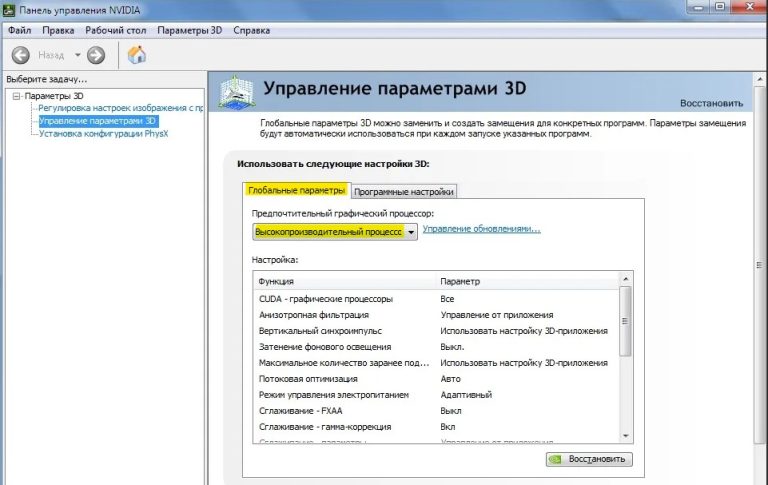The image size is (768, 485).
Task: Open the Правка menu
Action: 58,30
